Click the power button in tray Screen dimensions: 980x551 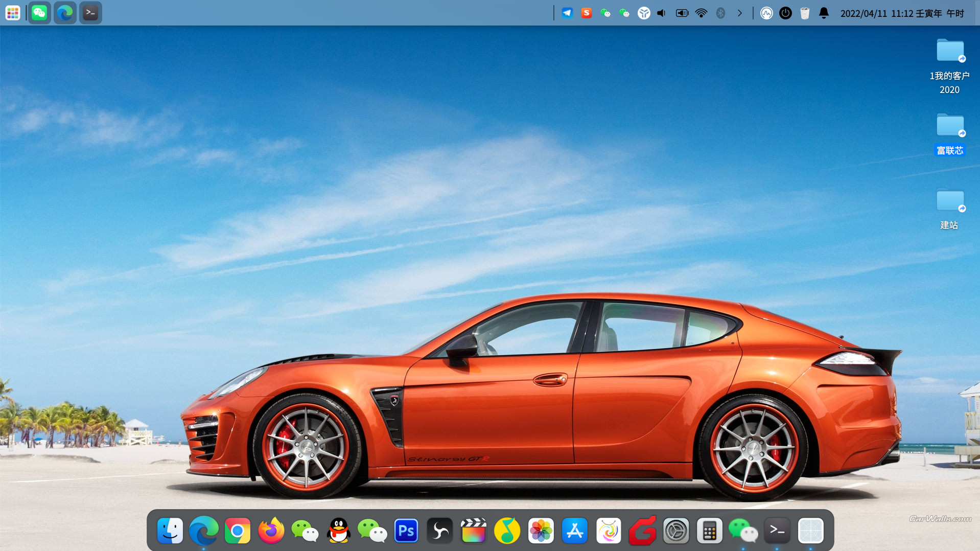785,13
